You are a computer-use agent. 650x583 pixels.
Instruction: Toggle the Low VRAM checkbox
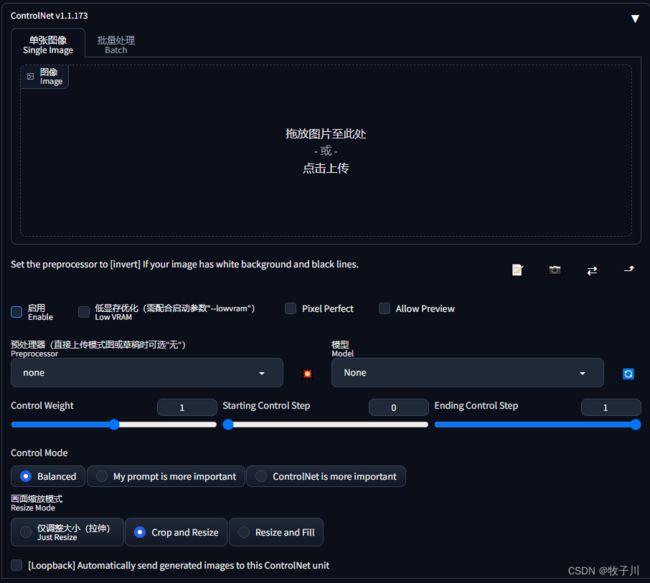[x=84, y=312]
